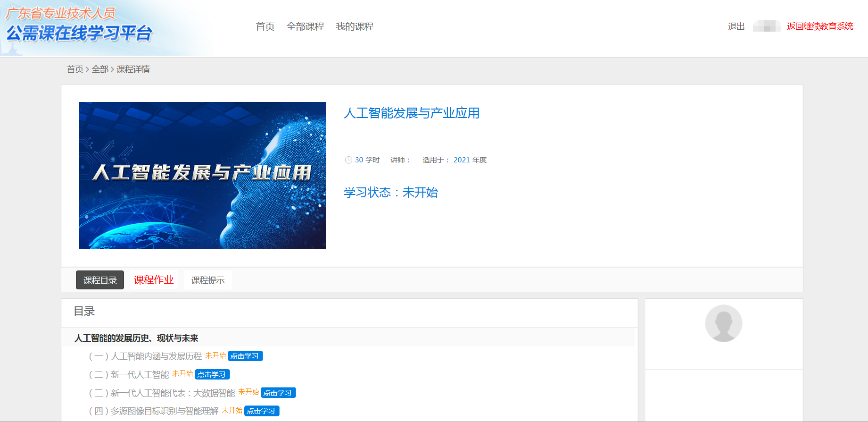This screenshot has width=868, height=422.
Task: Click 全部 in the breadcrumb
Action: [x=100, y=69]
